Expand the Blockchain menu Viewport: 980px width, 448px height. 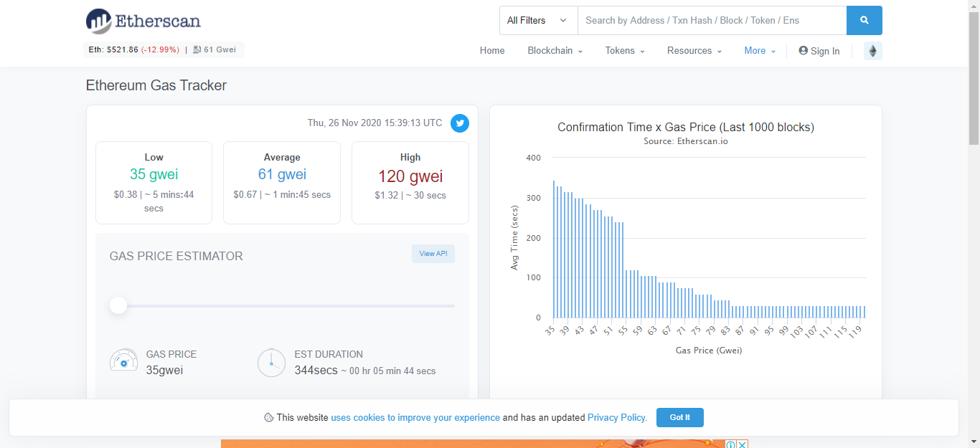(555, 51)
